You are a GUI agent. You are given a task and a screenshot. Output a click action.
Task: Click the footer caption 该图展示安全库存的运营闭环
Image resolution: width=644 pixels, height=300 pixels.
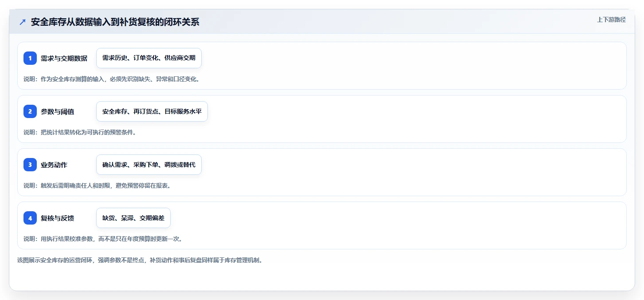(x=140, y=260)
